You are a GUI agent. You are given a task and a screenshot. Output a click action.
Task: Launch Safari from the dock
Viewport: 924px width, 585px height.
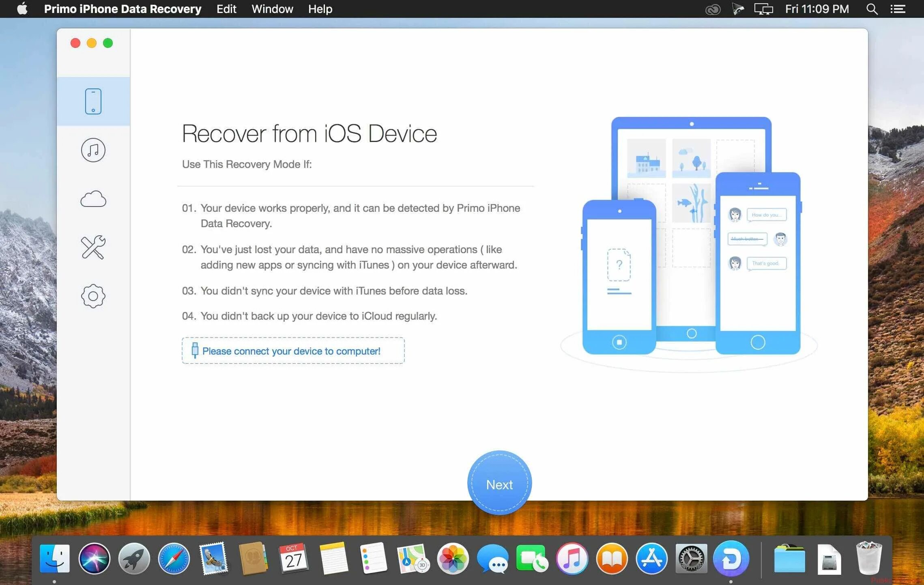pyautogui.click(x=174, y=559)
